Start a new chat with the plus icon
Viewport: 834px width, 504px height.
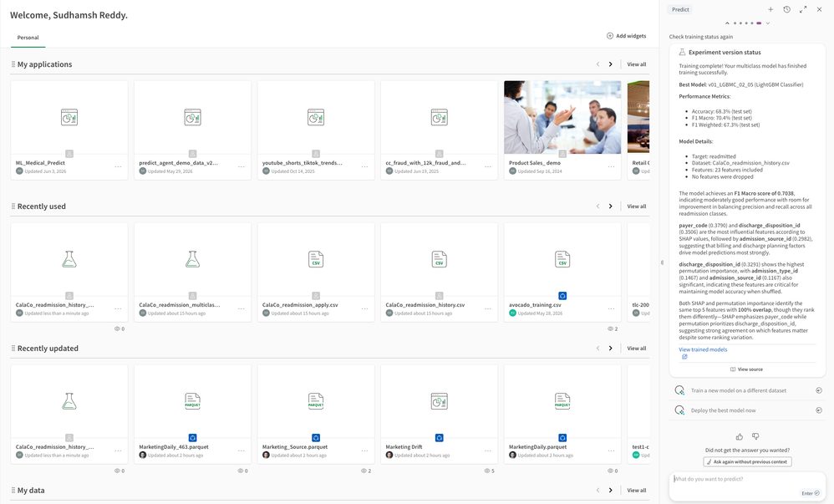pyautogui.click(x=770, y=9)
